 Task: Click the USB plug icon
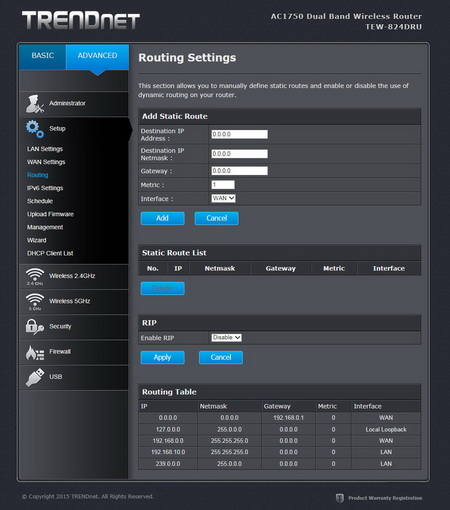(x=35, y=377)
